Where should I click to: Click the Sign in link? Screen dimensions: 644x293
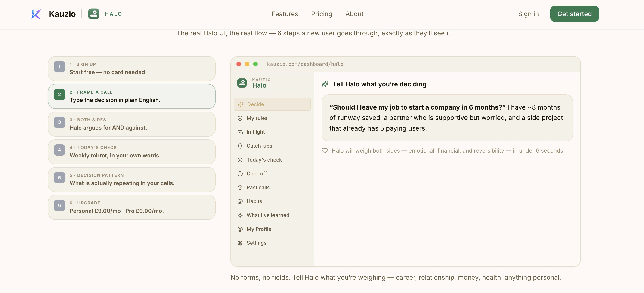[x=528, y=14]
